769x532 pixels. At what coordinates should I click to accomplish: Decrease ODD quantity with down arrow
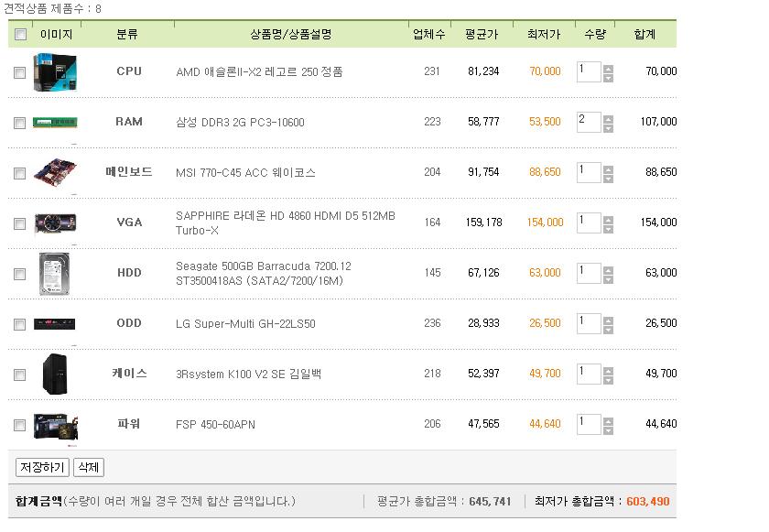608,330
